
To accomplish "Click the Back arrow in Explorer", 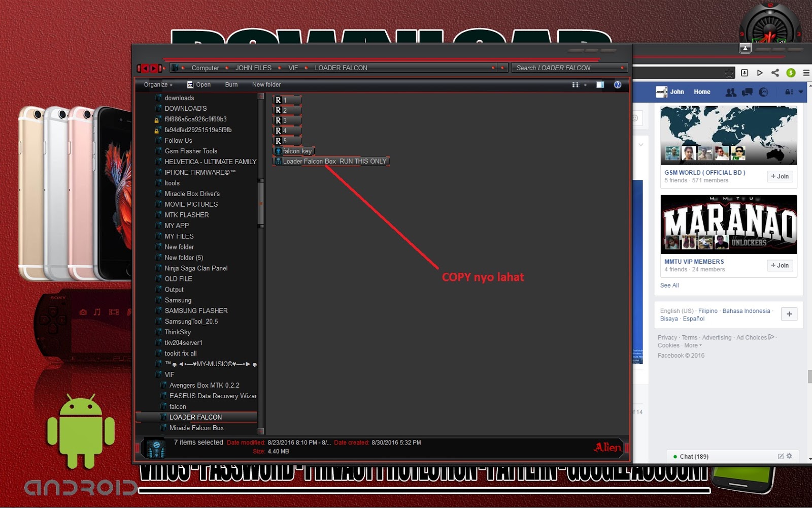I will click(x=145, y=68).
